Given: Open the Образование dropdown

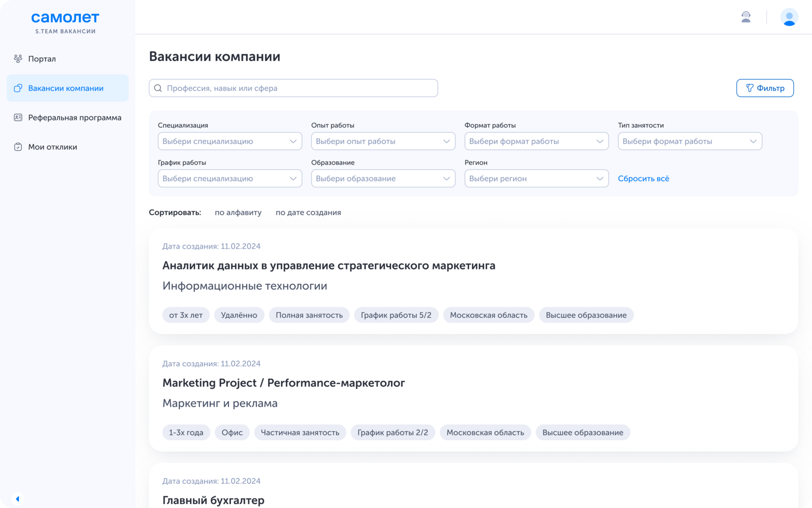Looking at the screenshot, I should point(383,179).
